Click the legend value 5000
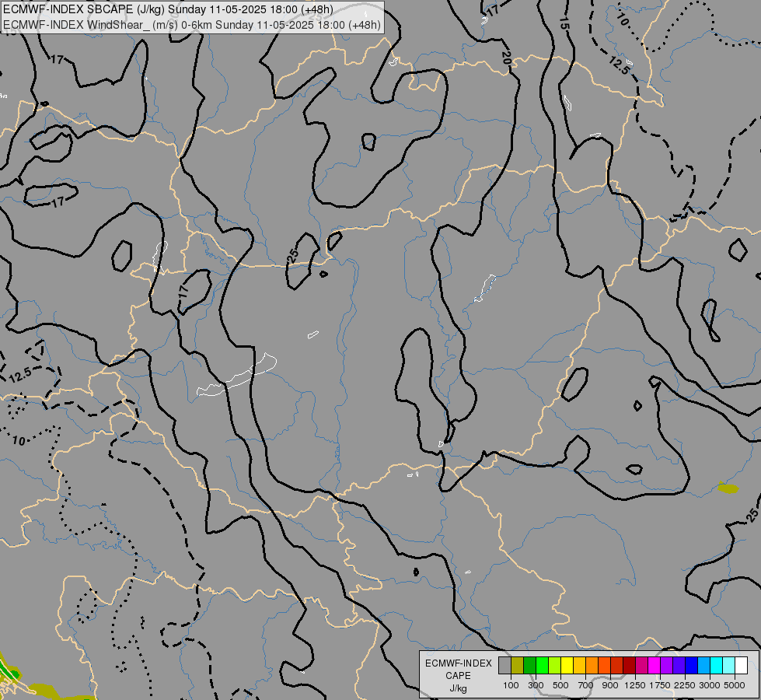 click(735, 685)
